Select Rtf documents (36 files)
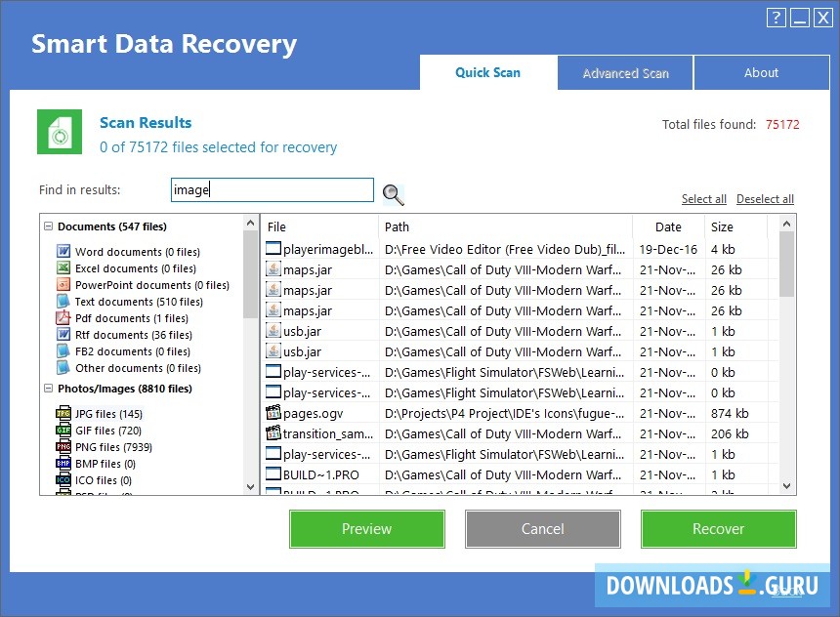Image resolution: width=840 pixels, height=617 pixels. [134, 335]
